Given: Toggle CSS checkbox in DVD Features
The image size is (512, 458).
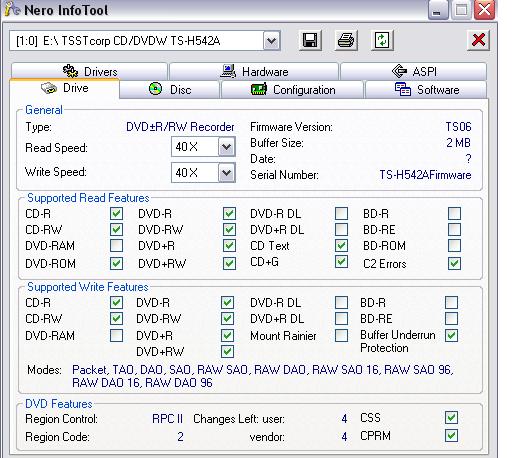Looking at the screenshot, I should 451,418.
